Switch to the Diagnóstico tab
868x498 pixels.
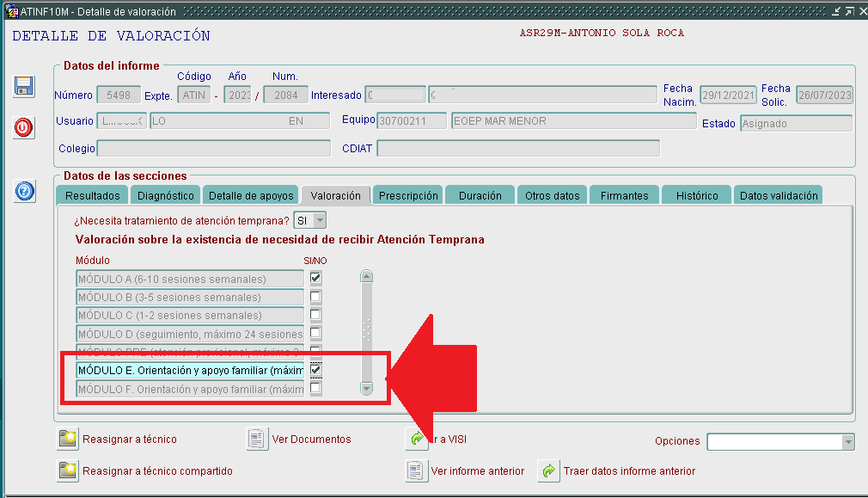pyautogui.click(x=166, y=196)
